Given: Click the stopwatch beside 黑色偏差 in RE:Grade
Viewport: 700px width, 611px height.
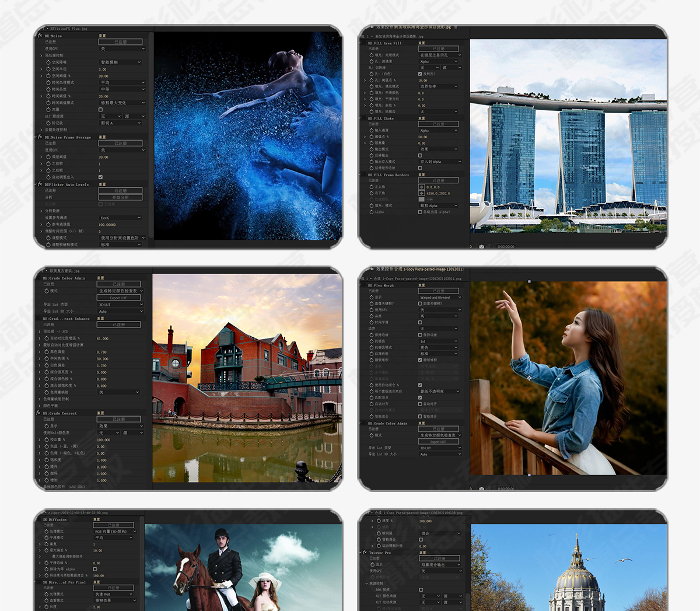Looking at the screenshot, I should pyautogui.click(x=46, y=352).
